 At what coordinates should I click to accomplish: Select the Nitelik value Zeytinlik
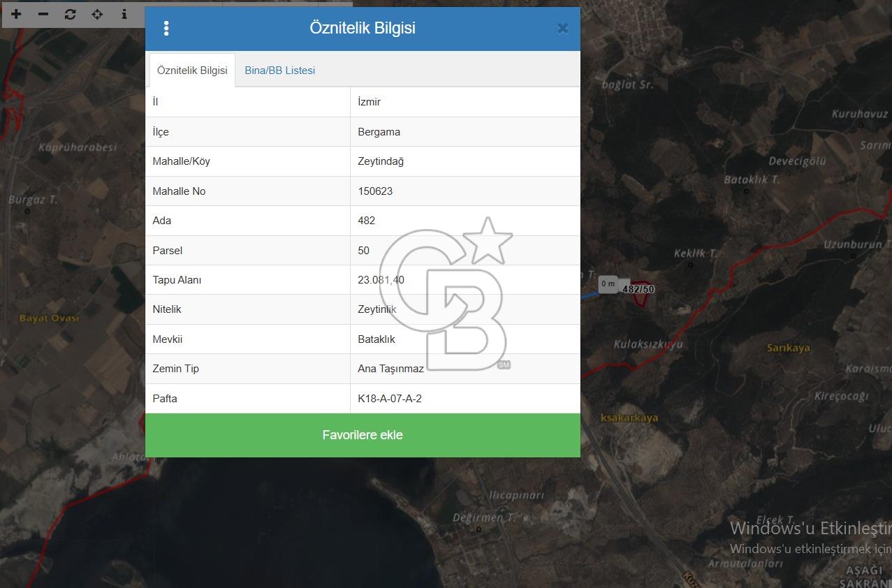click(377, 309)
